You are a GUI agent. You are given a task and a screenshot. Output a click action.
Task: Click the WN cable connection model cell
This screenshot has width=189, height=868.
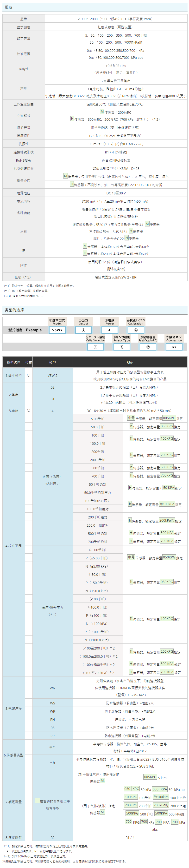point(52,688)
